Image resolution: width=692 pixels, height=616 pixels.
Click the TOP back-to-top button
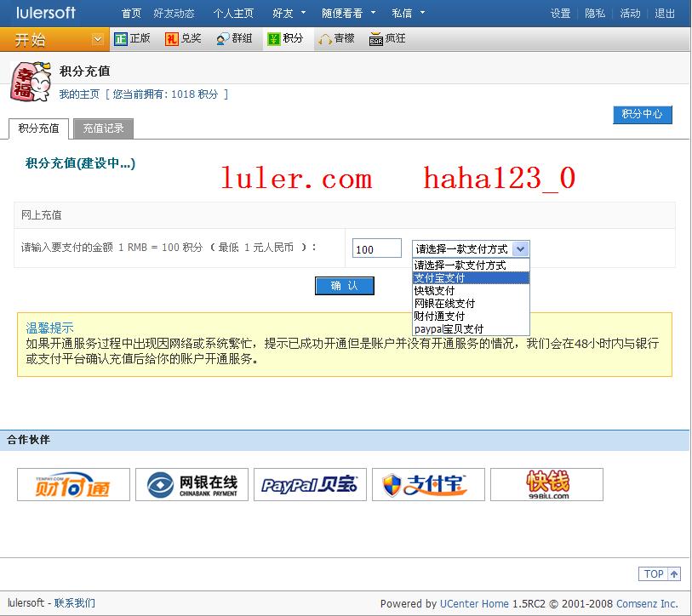660,574
